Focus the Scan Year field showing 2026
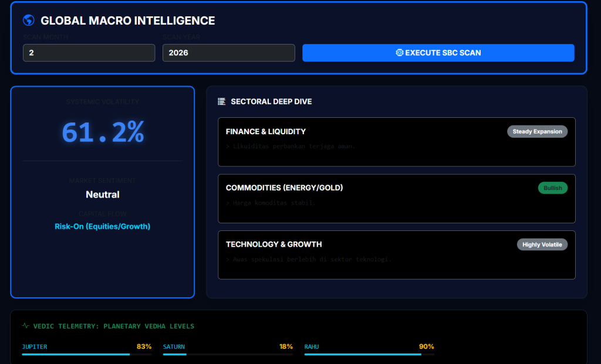Image resolution: width=601 pixels, height=364 pixels. point(228,53)
